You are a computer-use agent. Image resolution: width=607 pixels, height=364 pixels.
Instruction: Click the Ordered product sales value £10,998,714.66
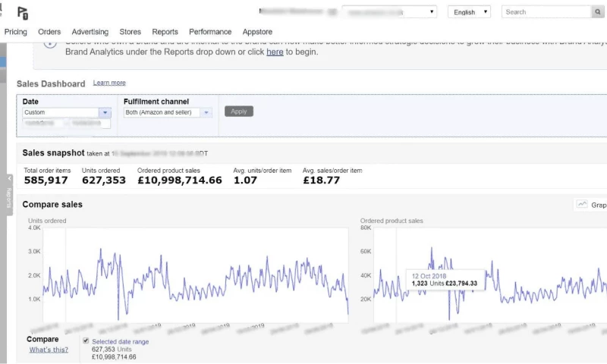[x=180, y=180]
